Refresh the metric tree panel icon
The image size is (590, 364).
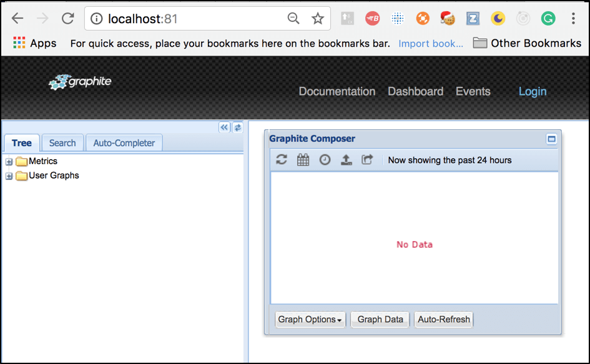point(238,127)
